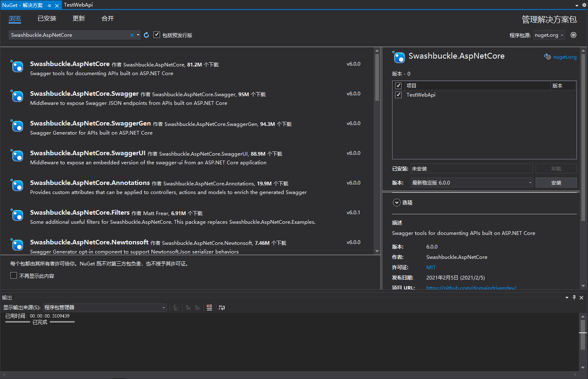
Task: Open package source settings gear next to nuget.org
Action: click(x=574, y=35)
